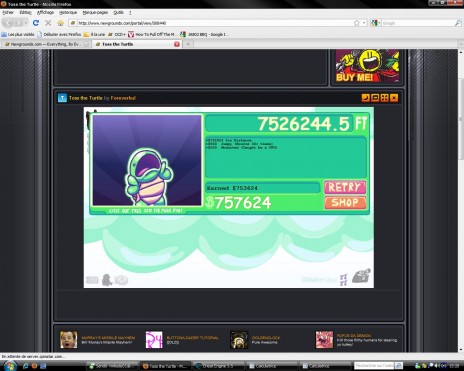Select the Toss the Turtle tab
Screen dimensions: 464x371
tap(137, 44)
